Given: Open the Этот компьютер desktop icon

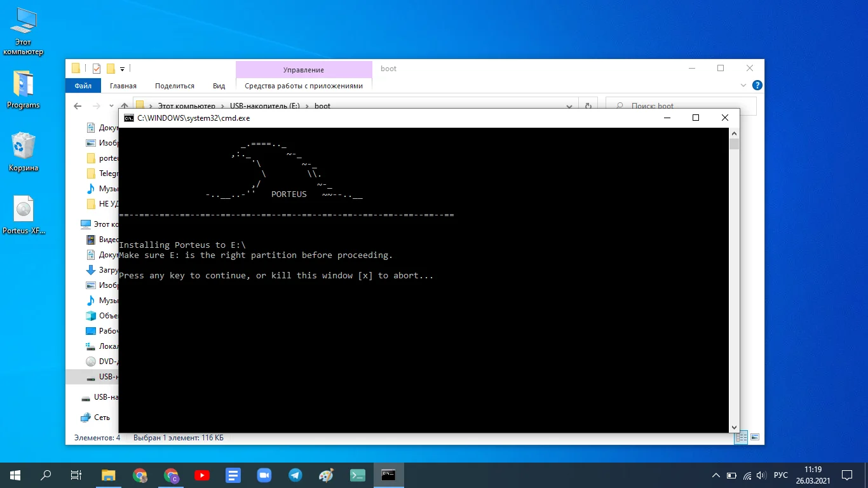Looking at the screenshot, I should tap(23, 32).
